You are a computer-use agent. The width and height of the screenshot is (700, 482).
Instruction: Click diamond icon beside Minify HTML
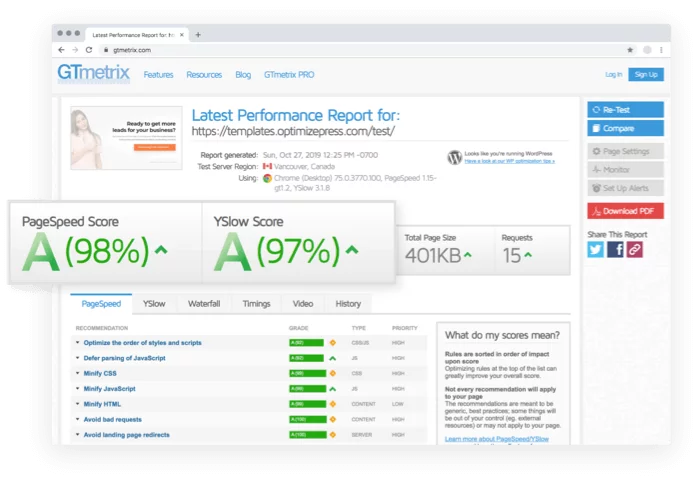(333, 404)
